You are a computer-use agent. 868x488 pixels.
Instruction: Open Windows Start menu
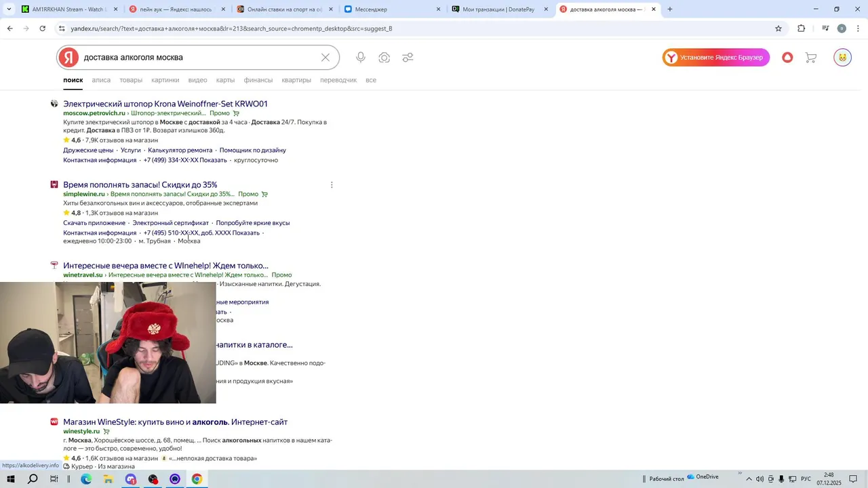tap(11, 479)
